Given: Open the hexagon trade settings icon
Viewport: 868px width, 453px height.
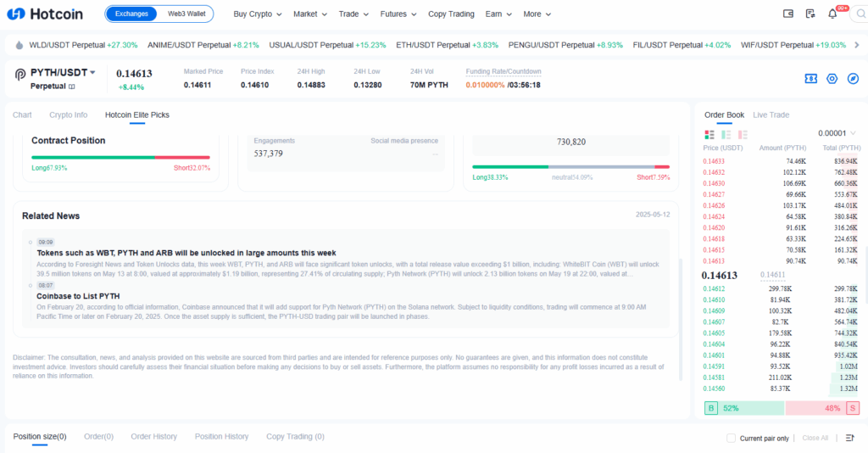Looking at the screenshot, I should 832,79.
